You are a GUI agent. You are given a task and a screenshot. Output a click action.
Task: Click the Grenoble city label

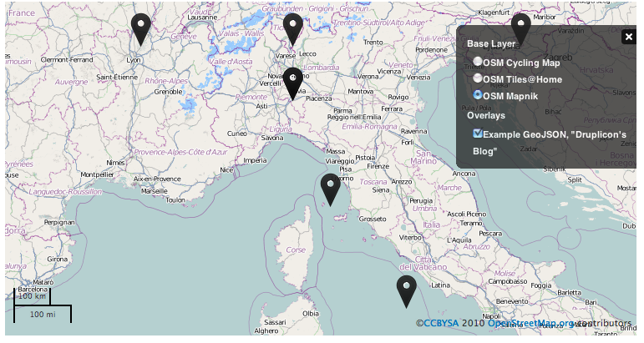coord(168,92)
